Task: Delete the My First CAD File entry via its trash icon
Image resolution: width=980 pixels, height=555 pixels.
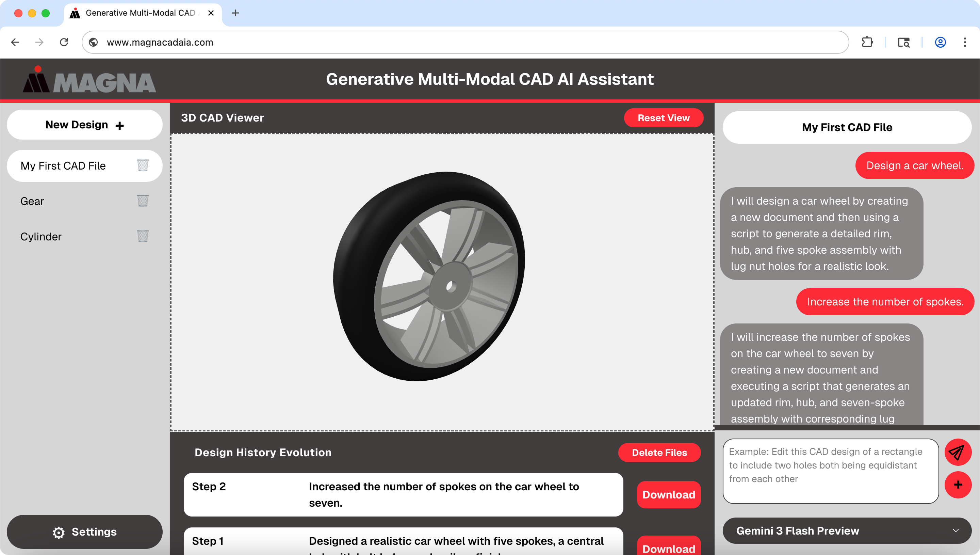Action: click(x=143, y=165)
